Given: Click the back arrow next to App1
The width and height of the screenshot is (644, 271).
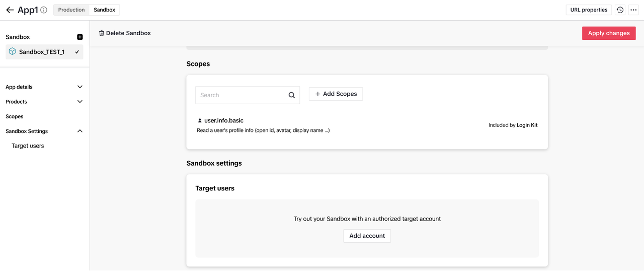Looking at the screenshot, I should coord(10,10).
